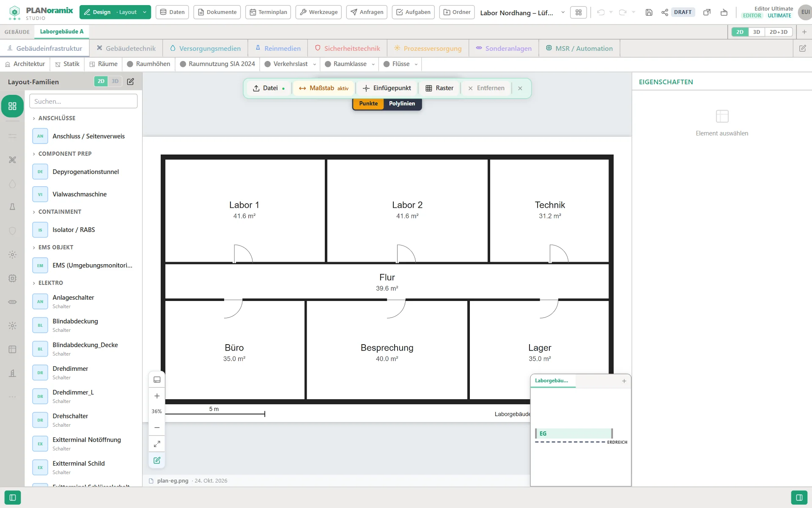The image size is (812, 508).
Task: Select the green grid sidebar icon
Action: (x=12, y=106)
